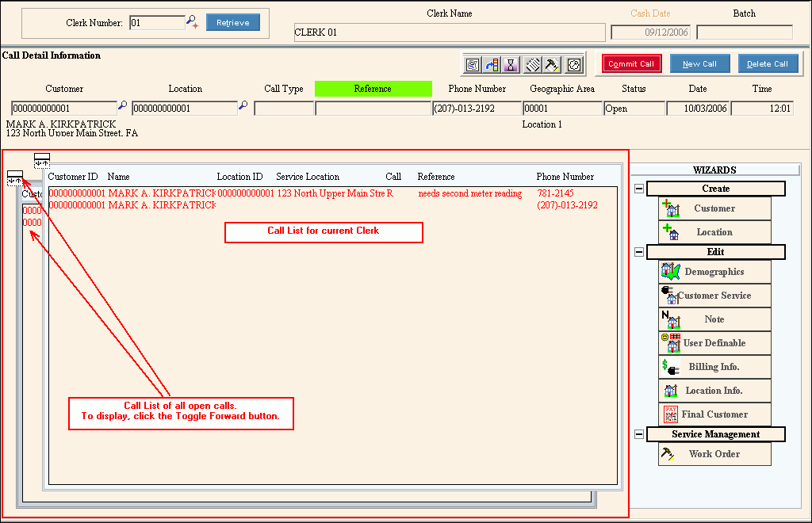Image resolution: width=812 pixels, height=523 pixels.
Task: Click the New Call button
Action: coord(699,64)
